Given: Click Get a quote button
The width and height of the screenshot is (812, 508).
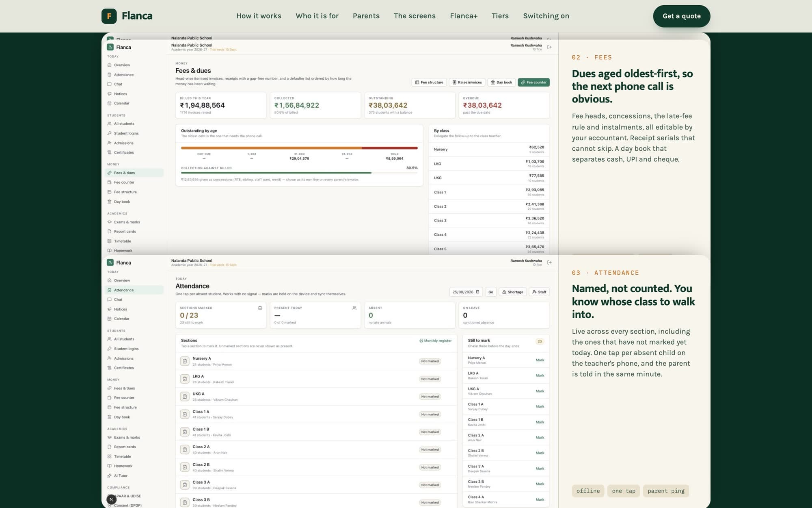Looking at the screenshot, I should click(682, 16).
